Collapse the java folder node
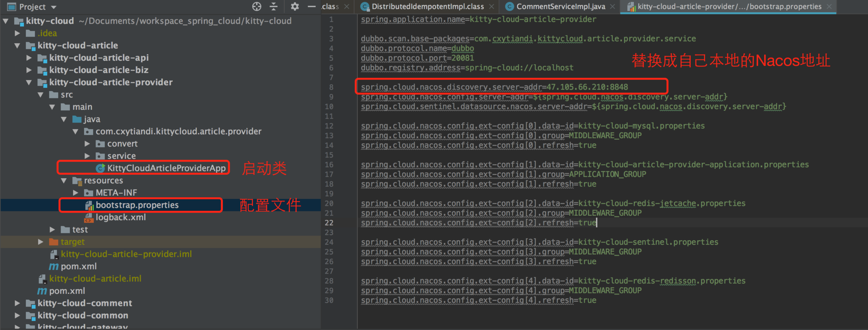 [64, 119]
